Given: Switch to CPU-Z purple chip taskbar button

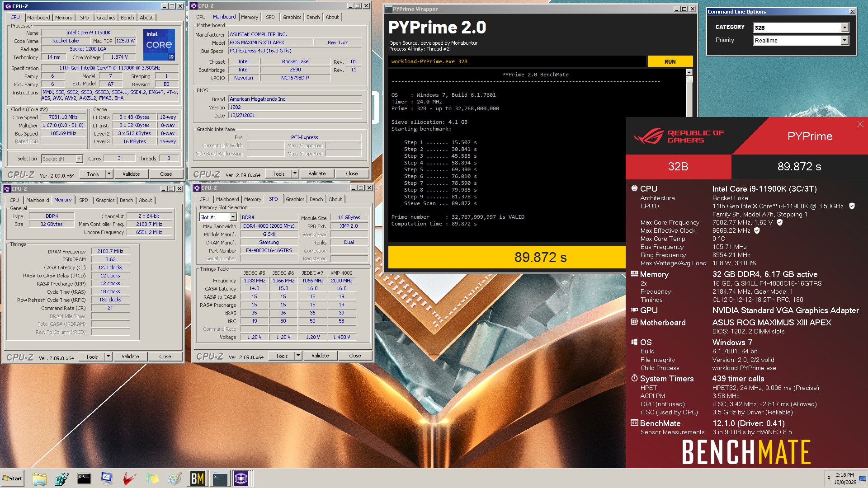Looking at the screenshot, I should click(241, 479).
